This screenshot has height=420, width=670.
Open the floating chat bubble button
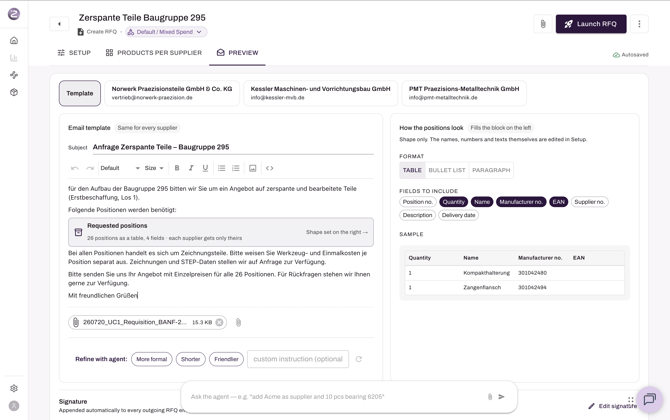pyautogui.click(x=649, y=399)
